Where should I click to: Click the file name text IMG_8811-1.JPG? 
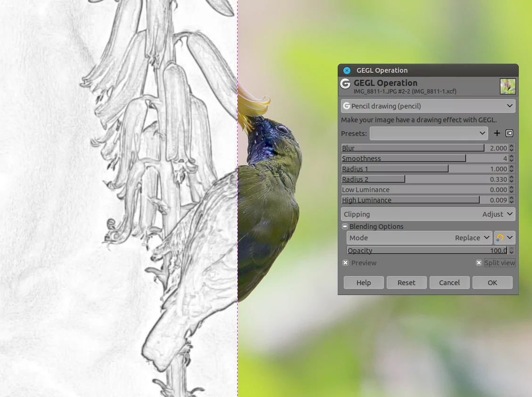[x=405, y=92]
